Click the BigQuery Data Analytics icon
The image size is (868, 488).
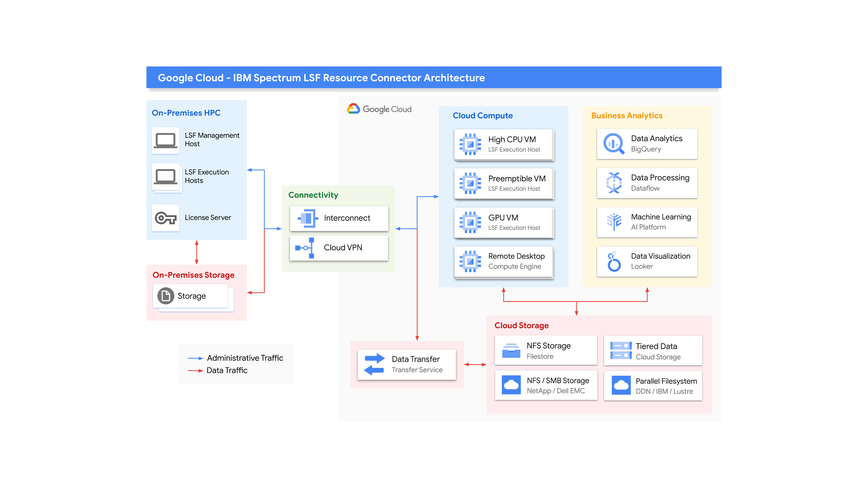(x=614, y=144)
